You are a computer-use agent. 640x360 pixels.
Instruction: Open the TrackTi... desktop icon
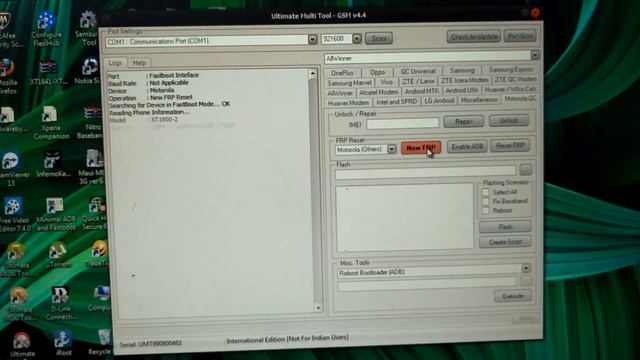click(97, 254)
